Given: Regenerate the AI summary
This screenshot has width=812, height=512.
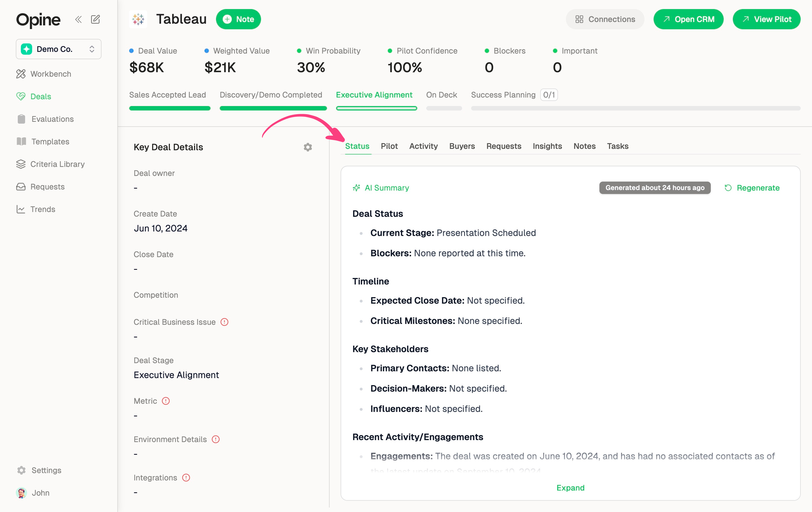Looking at the screenshot, I should pyautogui.click(x=752, y=188).
